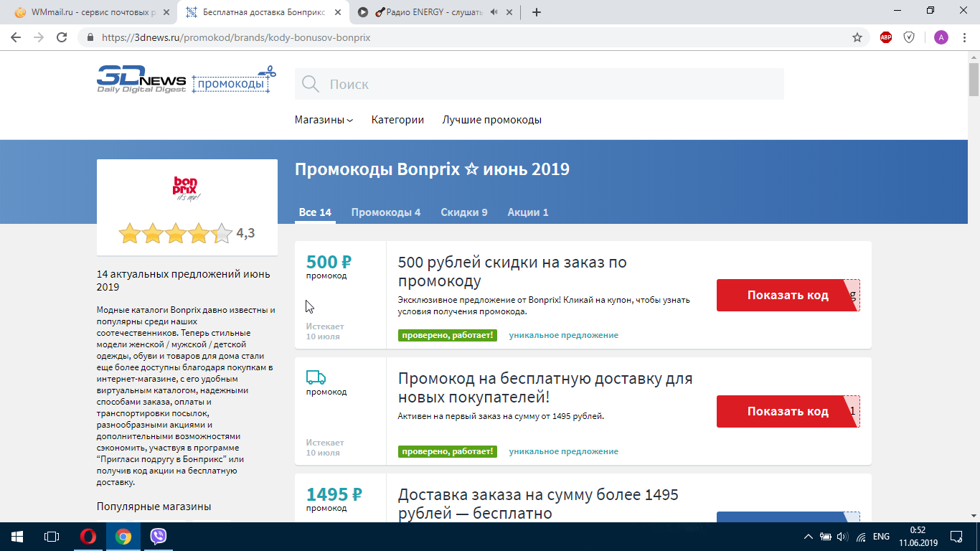Open the Windows Start menu
Image resolution: width=980 pixels, height=551 pixels.
(17, 536)
